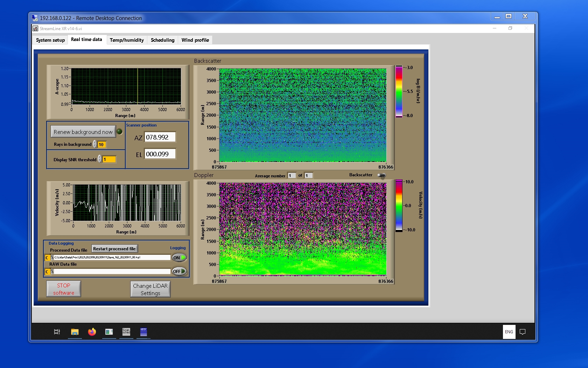588x368 pixels.
Task: Turn on RAW Data file logging
Action: click(179, 271)
